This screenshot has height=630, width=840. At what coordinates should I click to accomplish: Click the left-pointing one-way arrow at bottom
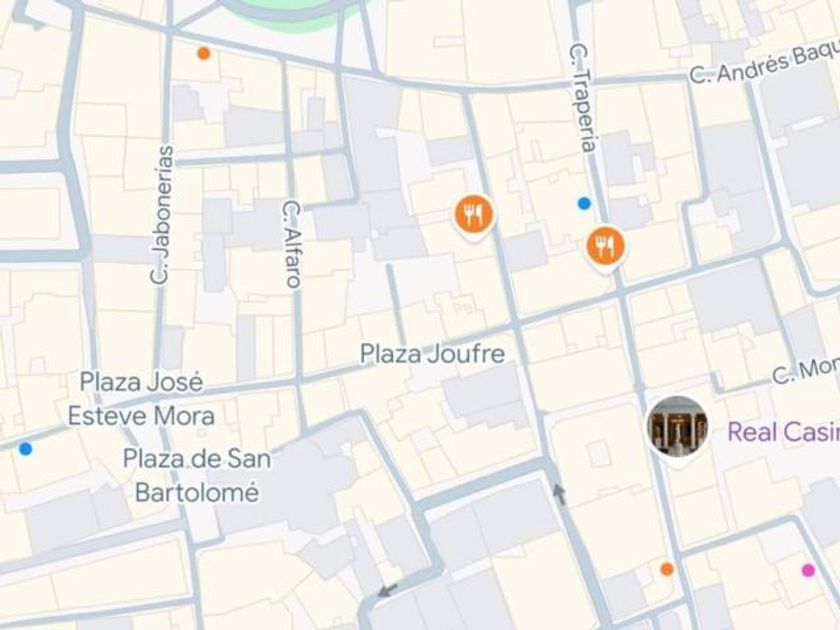coord(388,591)
